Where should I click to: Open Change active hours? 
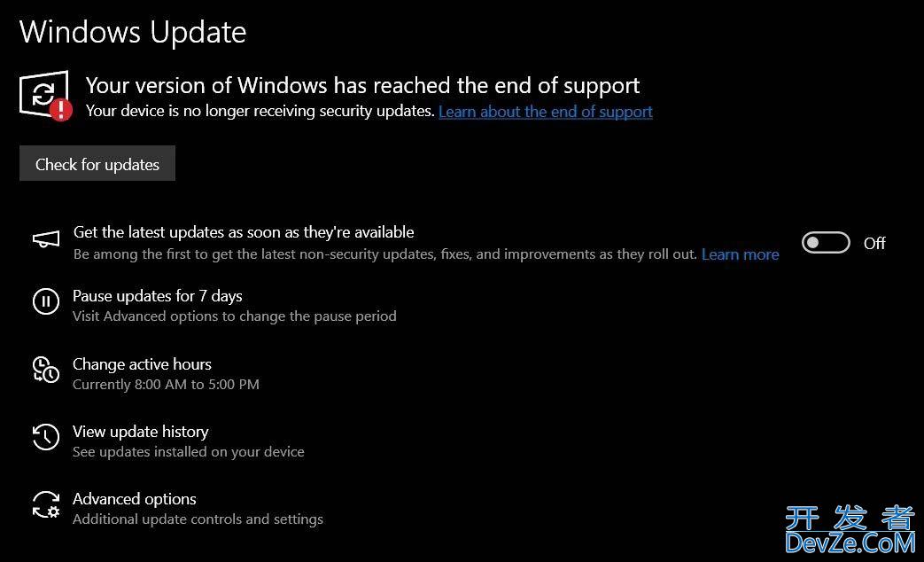pos(142,364)
